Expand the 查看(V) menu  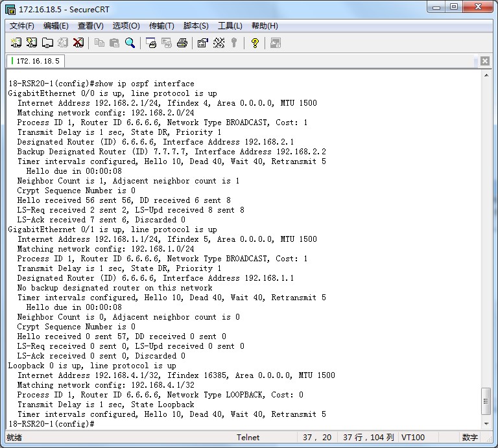point(90,26)
